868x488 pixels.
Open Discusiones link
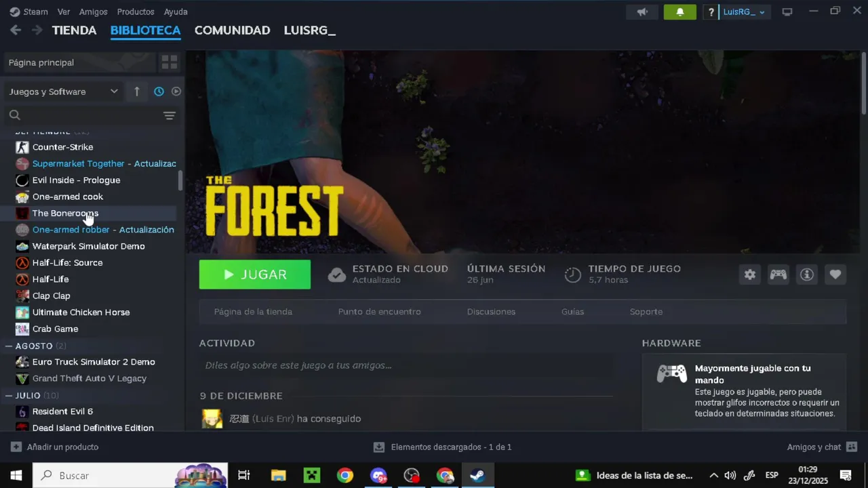[491, 312]
